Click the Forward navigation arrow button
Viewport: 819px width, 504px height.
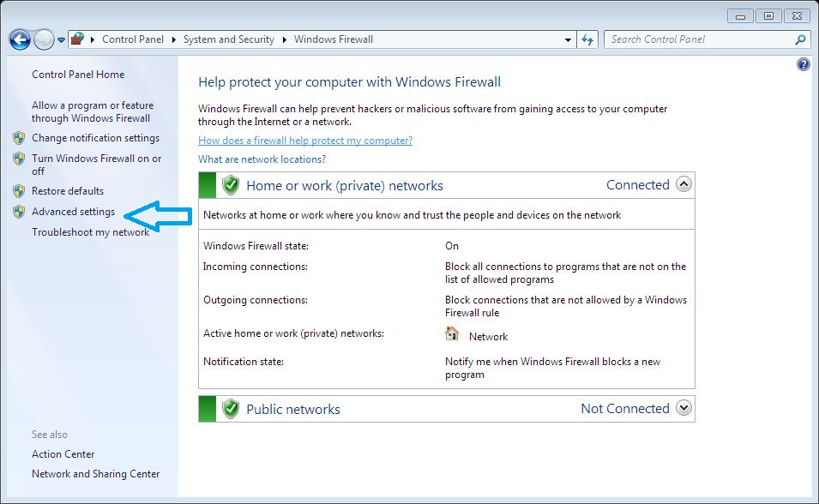pyautogui.click(x=44, y=39)
